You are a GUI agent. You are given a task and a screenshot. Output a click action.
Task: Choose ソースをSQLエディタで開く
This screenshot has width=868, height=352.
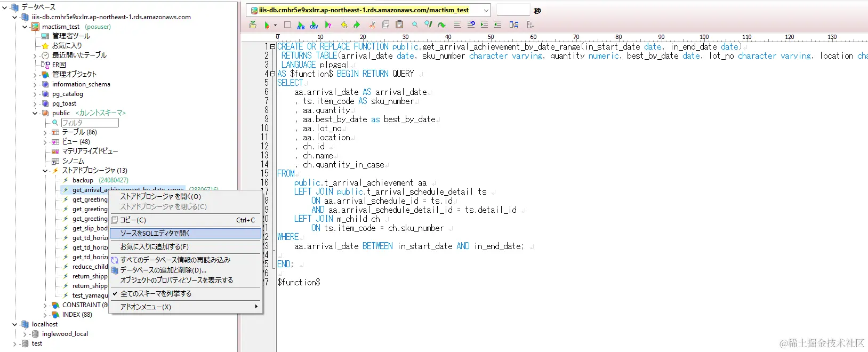coord(186,233)
